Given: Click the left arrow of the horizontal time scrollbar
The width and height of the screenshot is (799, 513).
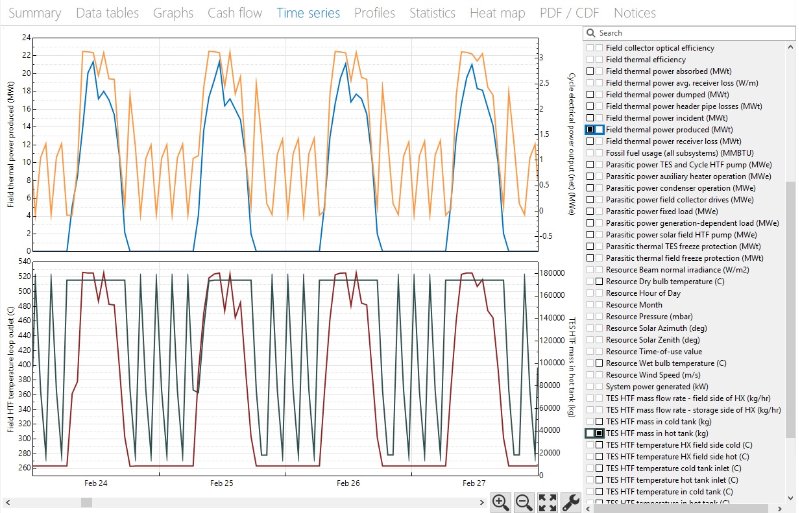Looking at the screenshot, I should pos(7,502).
